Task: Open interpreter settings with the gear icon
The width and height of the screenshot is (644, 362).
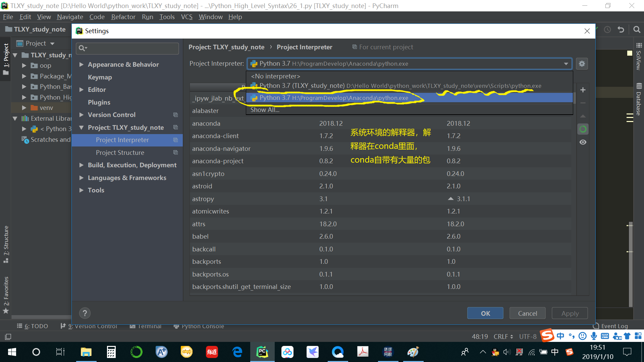Action: [x=582, y=64]
